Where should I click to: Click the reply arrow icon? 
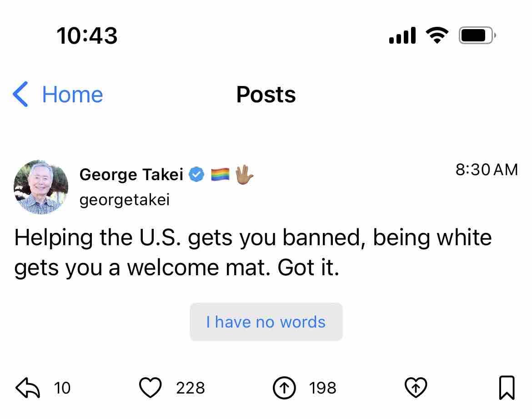point(28,388)
